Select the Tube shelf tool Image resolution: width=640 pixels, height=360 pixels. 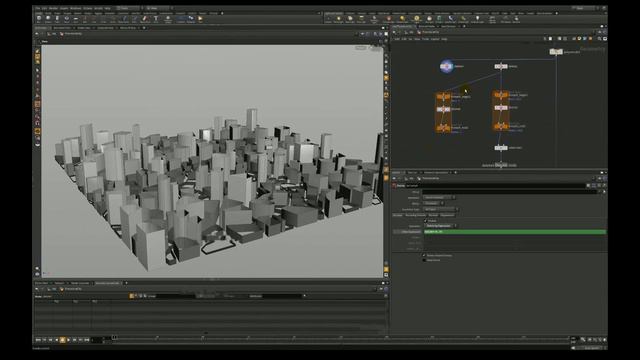tap(57, 19)
